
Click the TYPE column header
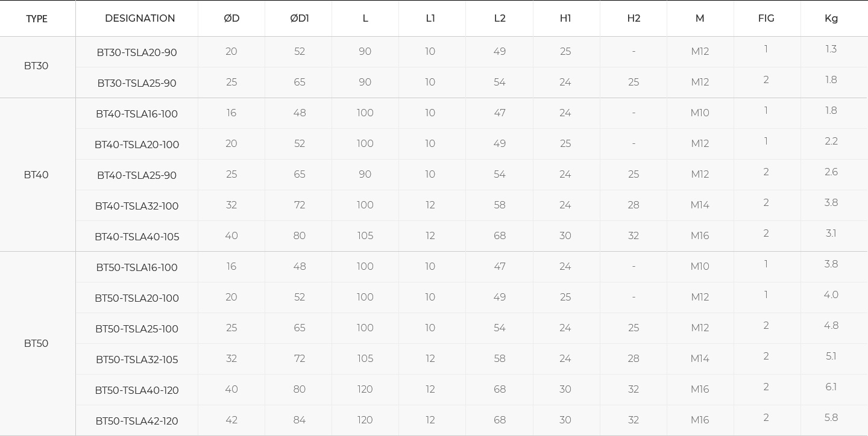[37, 19]
